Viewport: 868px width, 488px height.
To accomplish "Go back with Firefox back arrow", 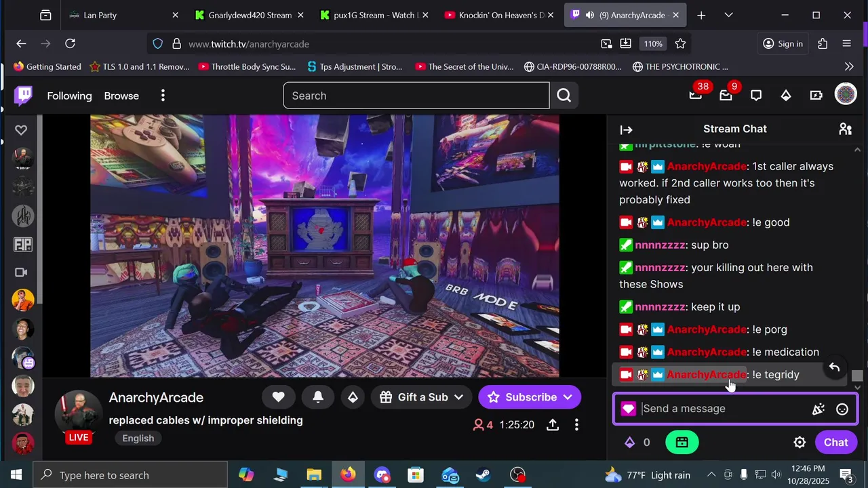I will pos(21,43).
